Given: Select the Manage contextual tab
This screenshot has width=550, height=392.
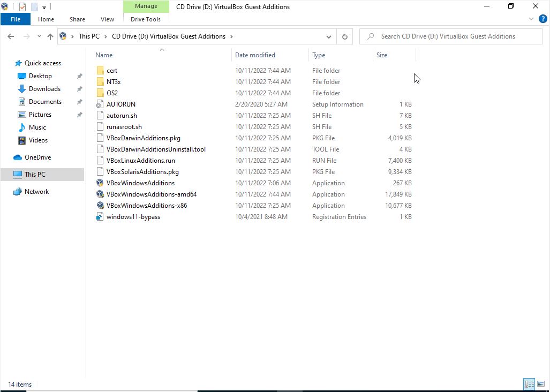Looking at the screenshot, I should [x=146, y=6].
